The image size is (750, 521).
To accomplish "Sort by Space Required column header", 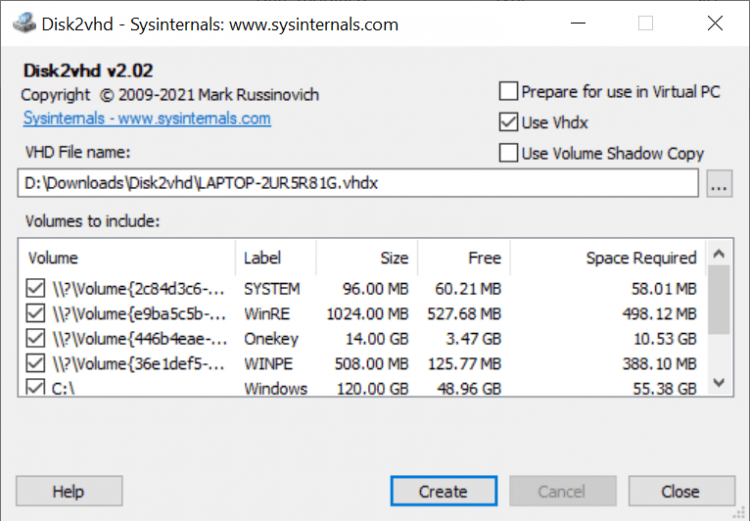I will point(611,258).
